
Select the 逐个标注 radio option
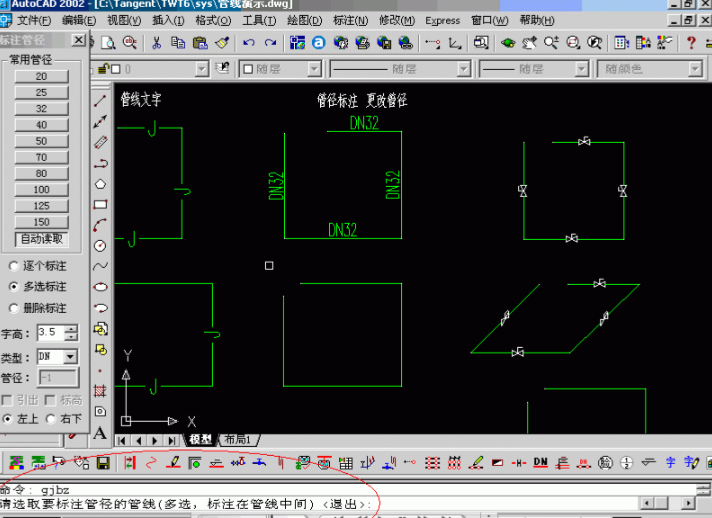pyautogui.click(x=12, y=266)
